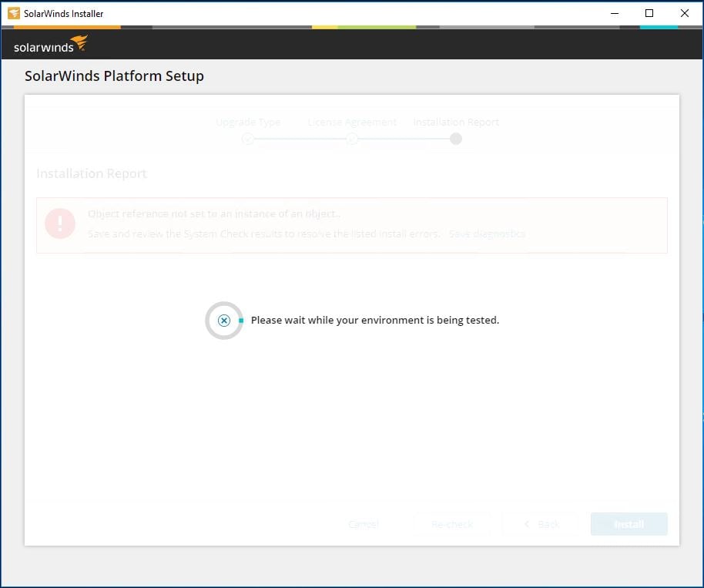Select the Upgrade Type step circle
Screen dimensions: 704x588
248,139
